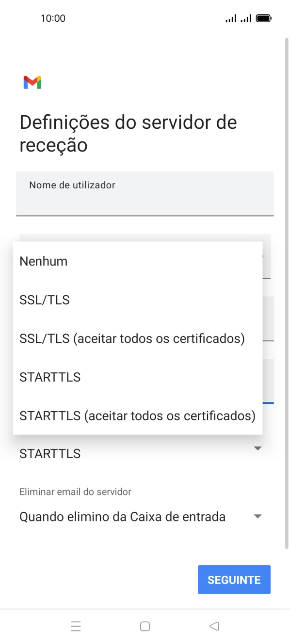This screenshot has height=644, width=290.
Task: Tap the Nome de utilizador input field
Action: [x=145, y=194]
